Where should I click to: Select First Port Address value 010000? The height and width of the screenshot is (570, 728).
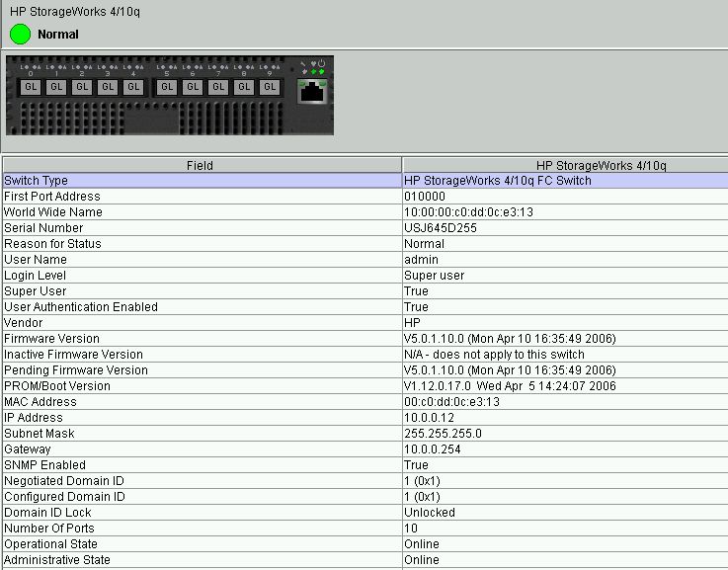coord(425,197)
